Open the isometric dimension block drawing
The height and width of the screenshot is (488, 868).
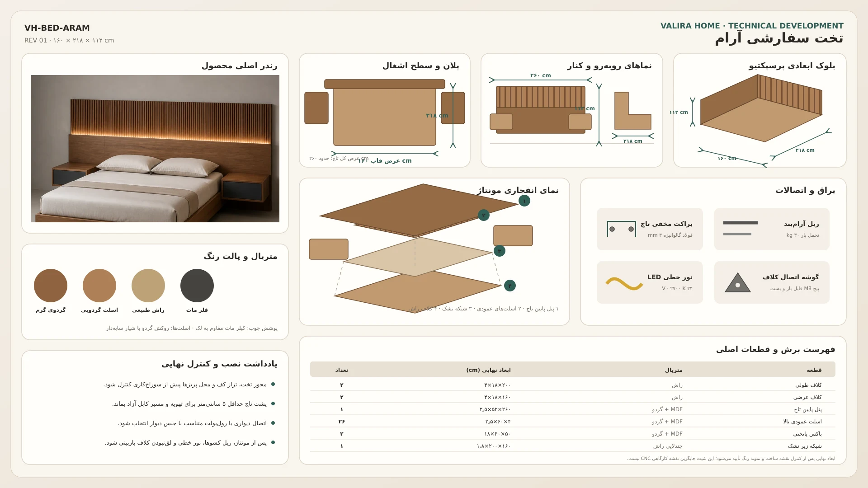(x=761, y=108)
